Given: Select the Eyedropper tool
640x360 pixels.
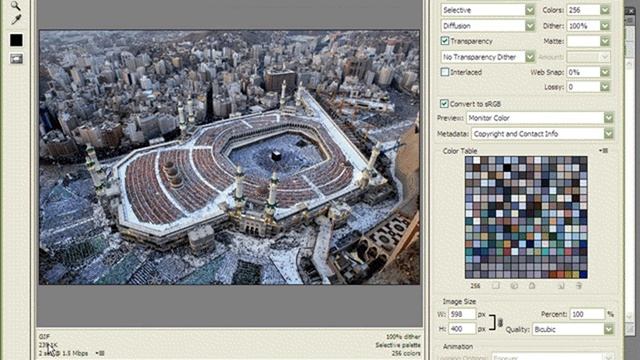Looking at the screenshot, I should [x=16, y=20].
